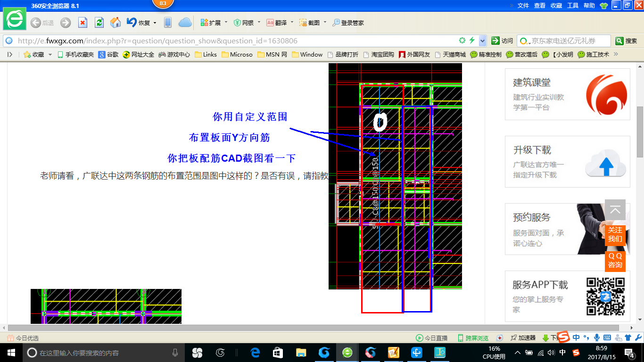Open 今日直播 in status bar
The image size is (644, 362).
click(432, 338)
